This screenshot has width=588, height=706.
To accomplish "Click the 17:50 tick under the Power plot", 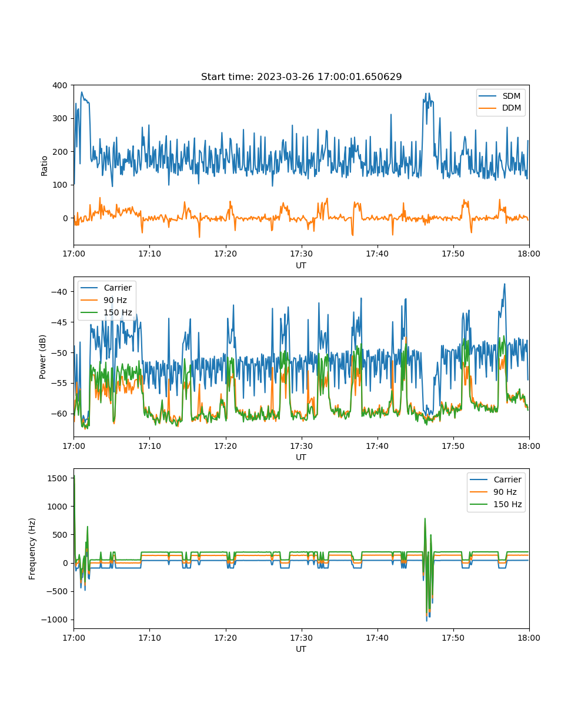I will pos(453,445).
